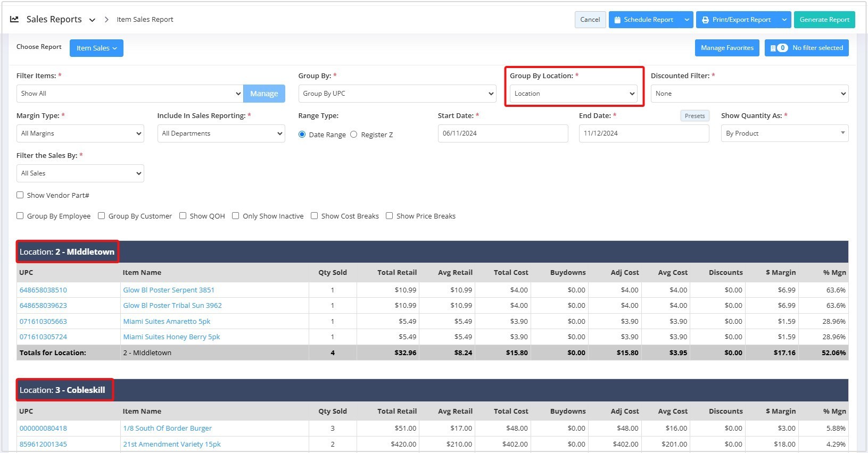Image resolution: width=868 pixels, height=453 pixels.
Task: Open 1/8 South Of Border Burger item
Action: [167, 429]
